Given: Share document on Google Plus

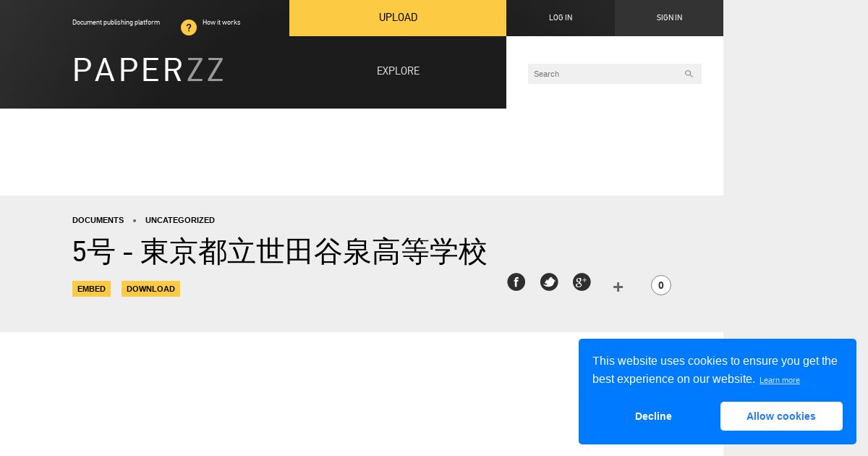Looking at the screenshot, I should pyautogui.click(x=582, y=282).
